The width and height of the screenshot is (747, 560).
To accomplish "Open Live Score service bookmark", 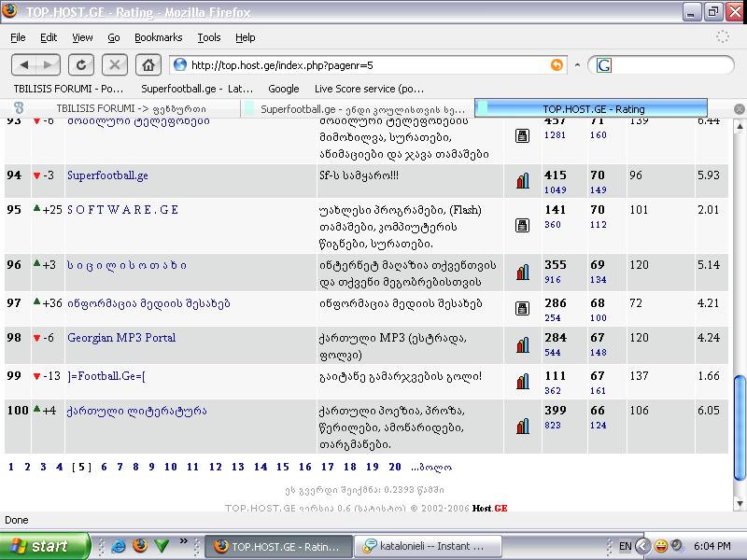I will tap(369, 89).
